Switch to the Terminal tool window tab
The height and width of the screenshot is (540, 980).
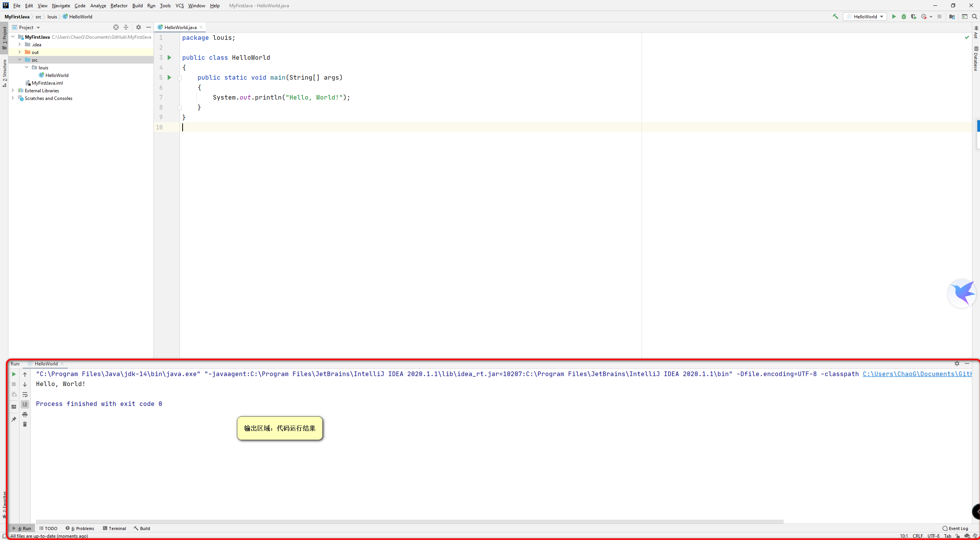[x=114, y=528]
